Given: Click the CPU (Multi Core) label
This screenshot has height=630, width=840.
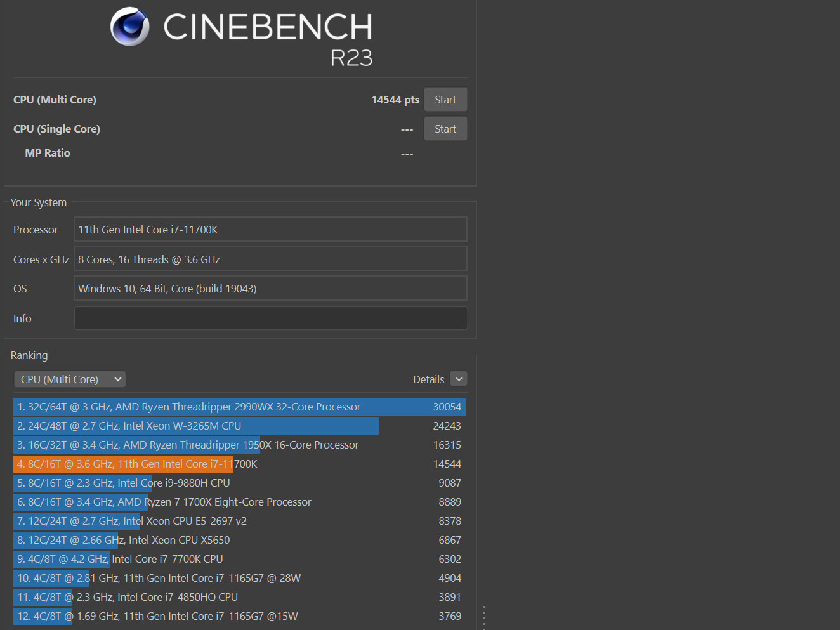Looking at the screenshot, I should click(55, 100).
